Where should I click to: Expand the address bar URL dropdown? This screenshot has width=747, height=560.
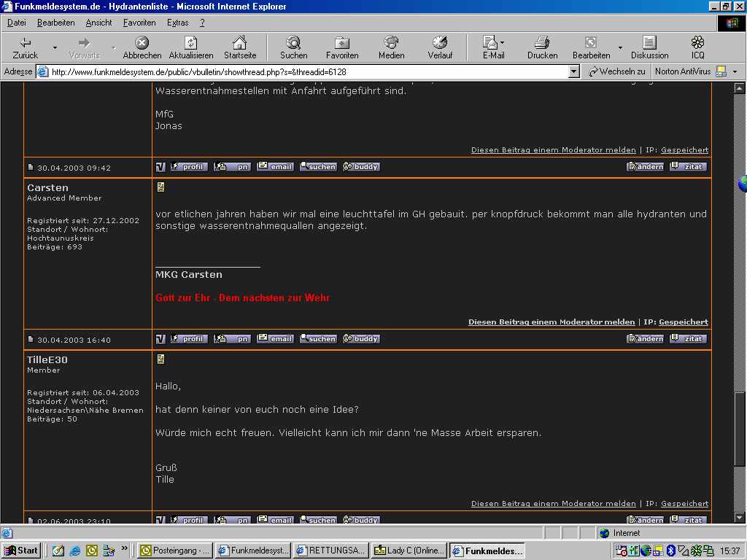(x=573, y=71)
